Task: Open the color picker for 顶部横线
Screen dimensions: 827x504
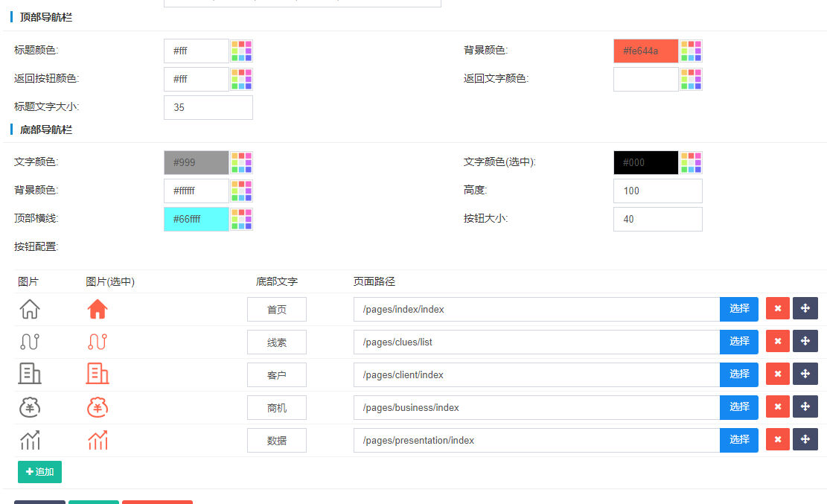Action: [x=241, y=219]
